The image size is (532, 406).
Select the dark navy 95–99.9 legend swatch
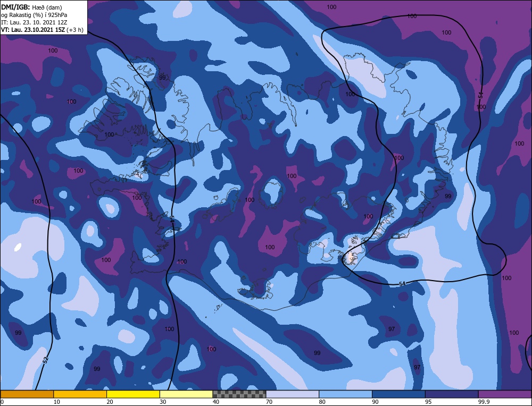pos(452,394)
